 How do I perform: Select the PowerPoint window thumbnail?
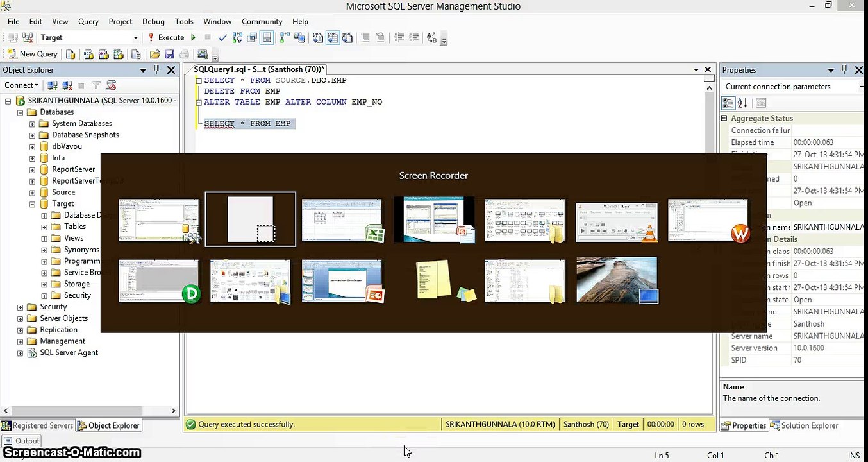click(x=342, y=280)
